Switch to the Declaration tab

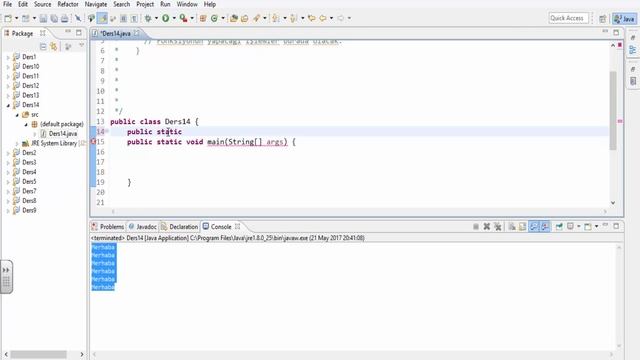coord(180,227)
